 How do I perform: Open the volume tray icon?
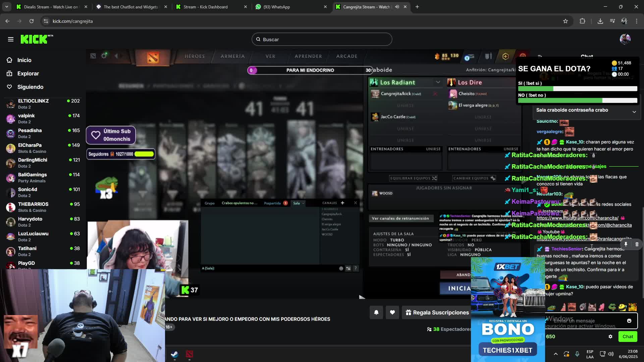pos(611,354)
